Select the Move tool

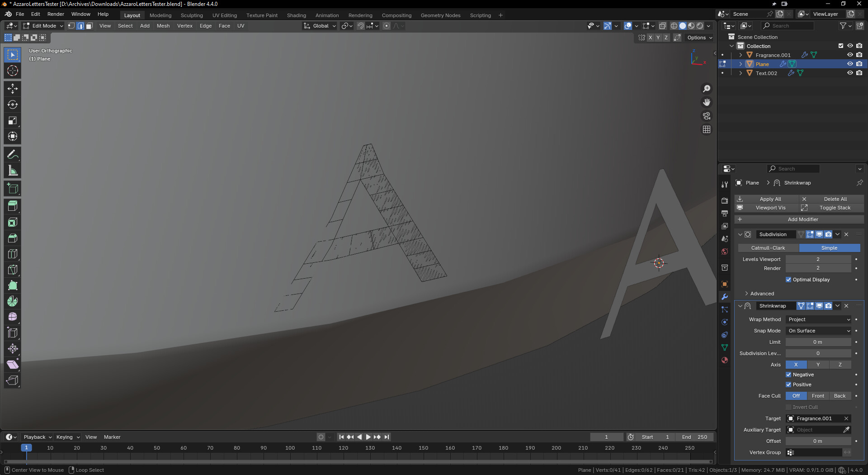[x=13, y=89]
